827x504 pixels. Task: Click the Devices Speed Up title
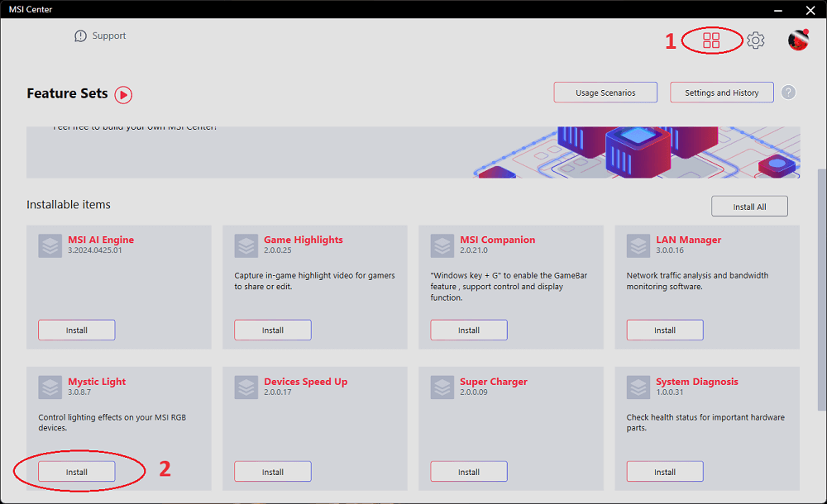tap(305, 382)
